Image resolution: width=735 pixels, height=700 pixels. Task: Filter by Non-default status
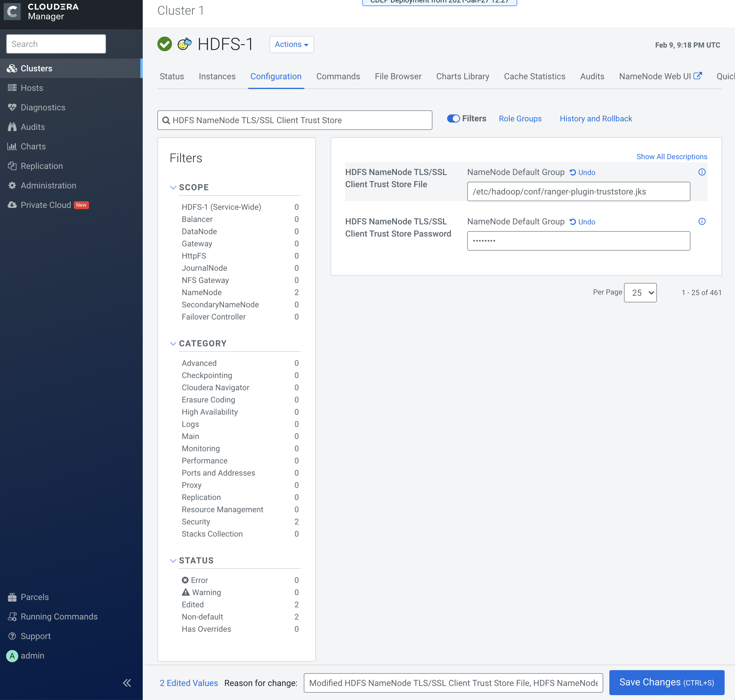pyautogui.click(x=240, y=617)
